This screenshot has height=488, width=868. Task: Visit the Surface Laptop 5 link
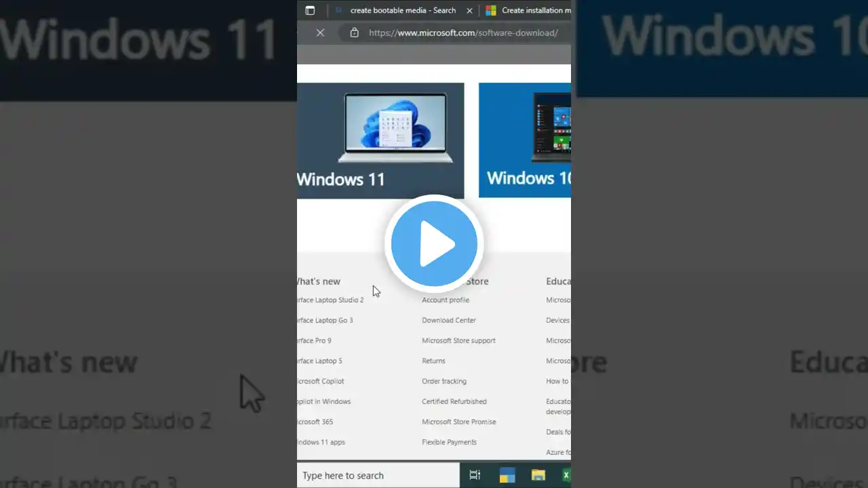coord(319,361)
